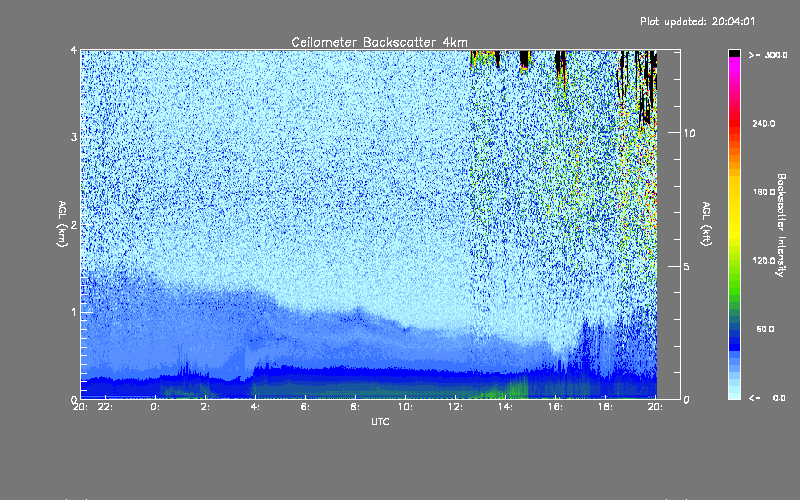Click the "14:" time axis tick

coord(505,407)
